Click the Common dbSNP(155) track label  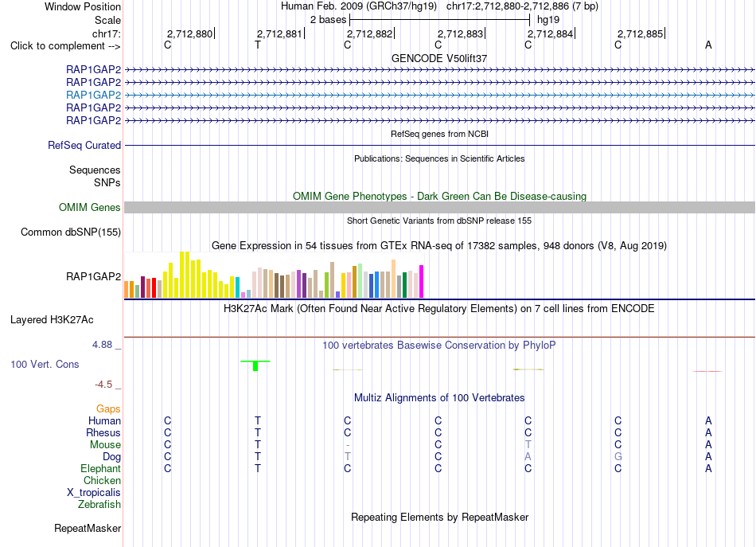point(71,232)
